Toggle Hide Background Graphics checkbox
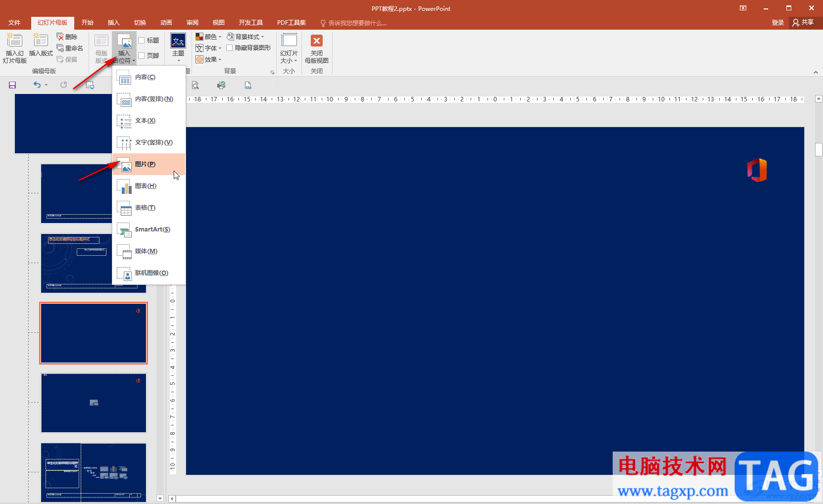 coord(230,48)
